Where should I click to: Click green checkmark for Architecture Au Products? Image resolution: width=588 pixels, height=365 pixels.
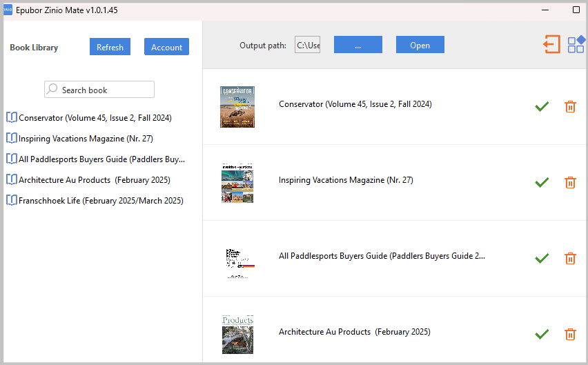tap(542, 334)
